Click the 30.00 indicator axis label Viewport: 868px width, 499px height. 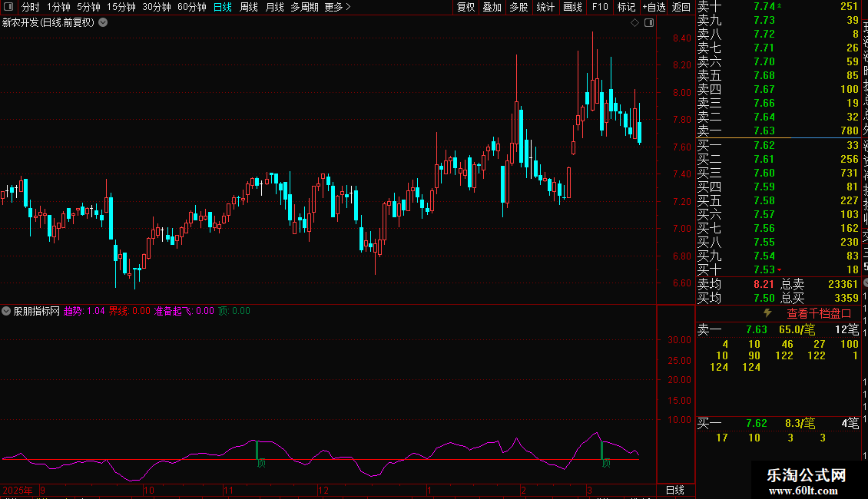679,339
